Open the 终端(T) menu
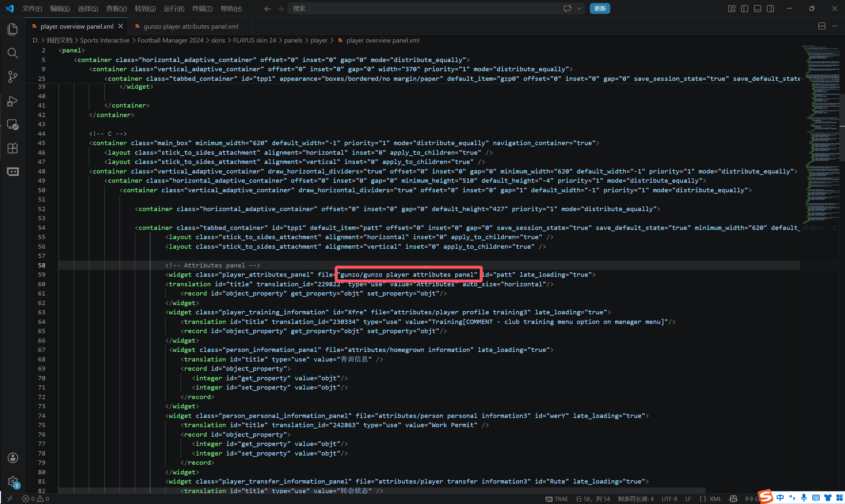Image resolution: width=845 pixels, height=504 pixels. 202,9
